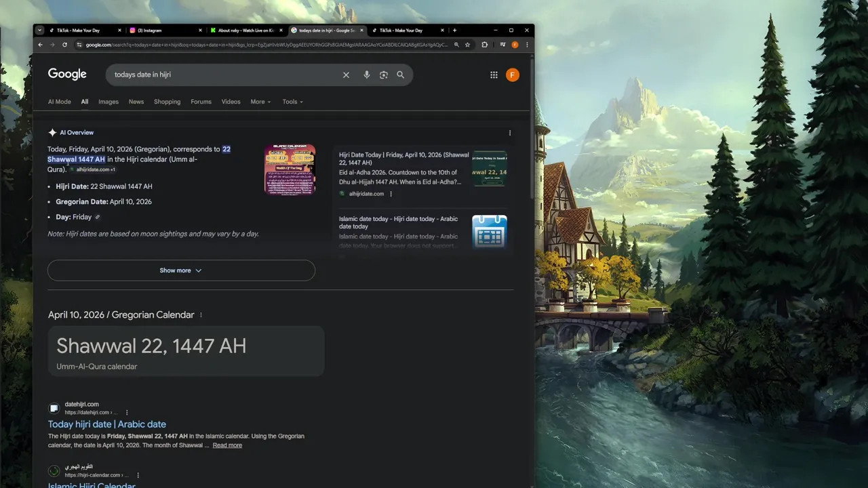Select the Forums search filter

coord(201,102)
